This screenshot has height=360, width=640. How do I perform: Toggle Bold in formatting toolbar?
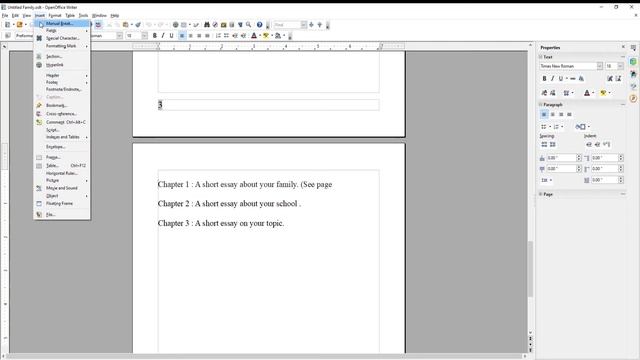155,36
